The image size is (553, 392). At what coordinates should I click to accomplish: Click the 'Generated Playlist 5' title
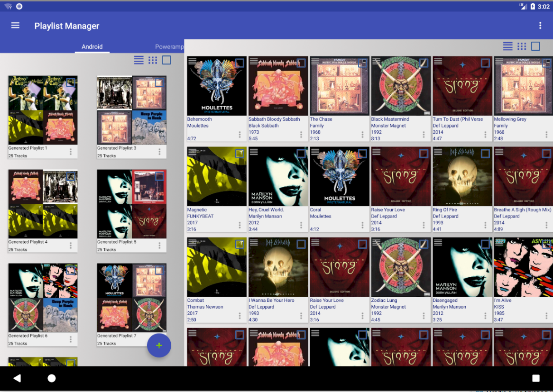pyautogui.click(x=117, y=242)
